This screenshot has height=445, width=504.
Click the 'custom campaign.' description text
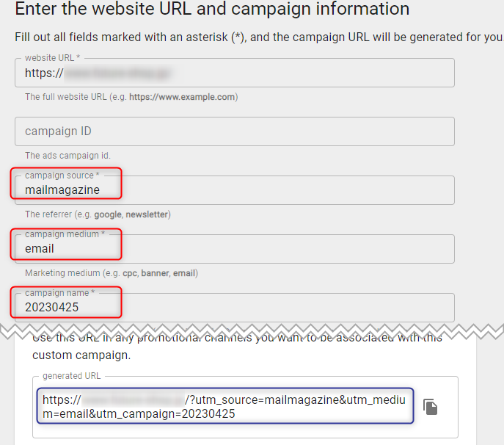pos(81,355)
